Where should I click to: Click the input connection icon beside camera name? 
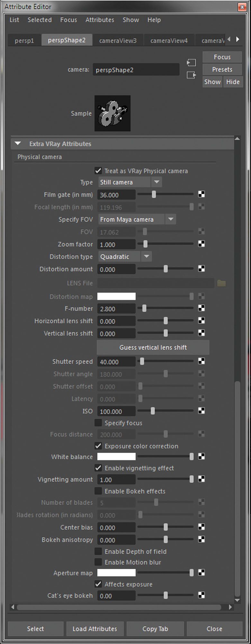click(x=191, y=62)
